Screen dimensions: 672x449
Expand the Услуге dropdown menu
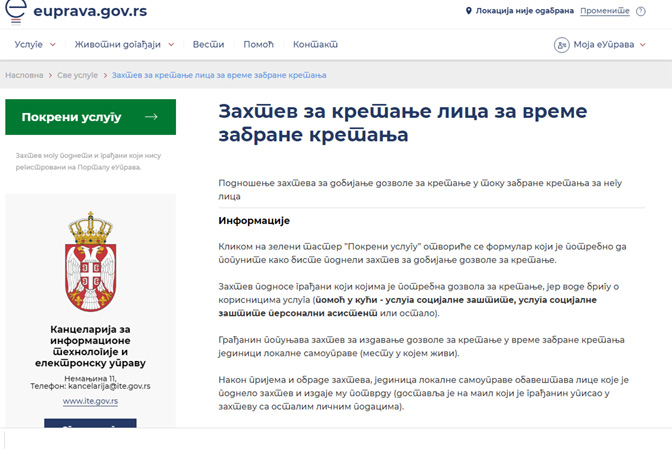pyautogui.click(x=37, y=45)
